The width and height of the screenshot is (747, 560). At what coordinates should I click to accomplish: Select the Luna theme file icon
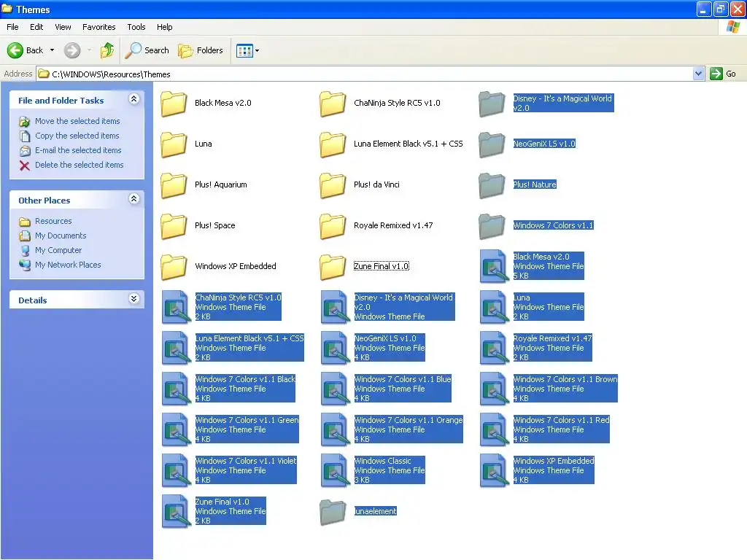pos(493,307)
